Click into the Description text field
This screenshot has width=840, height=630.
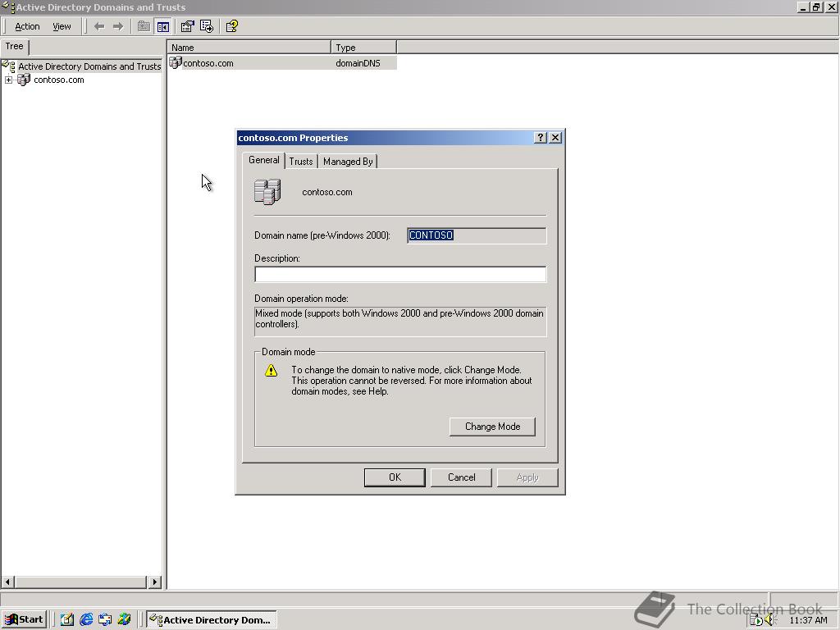[400, 274]
